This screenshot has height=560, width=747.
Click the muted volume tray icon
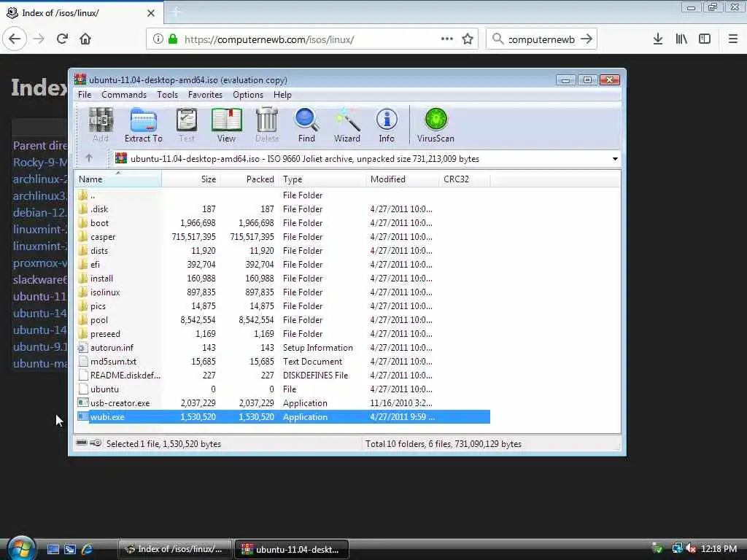pos(691,548)
